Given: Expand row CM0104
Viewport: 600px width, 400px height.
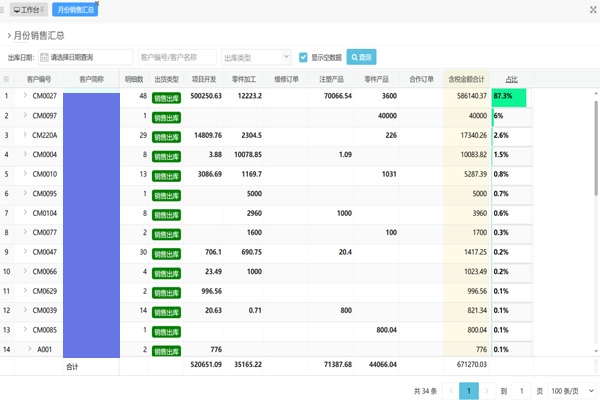Looking at the screenshot, I should tap(25, 212).
